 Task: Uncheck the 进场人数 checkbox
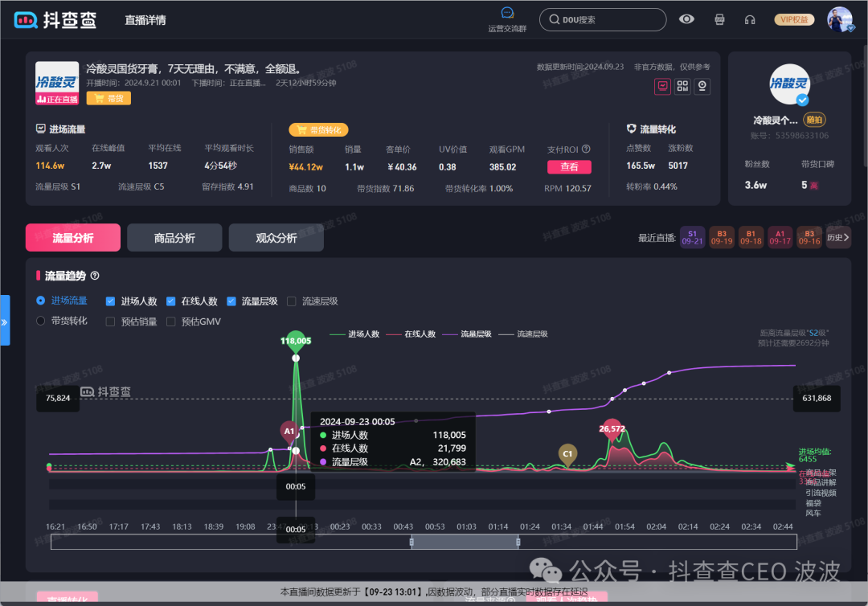[110, 301]
